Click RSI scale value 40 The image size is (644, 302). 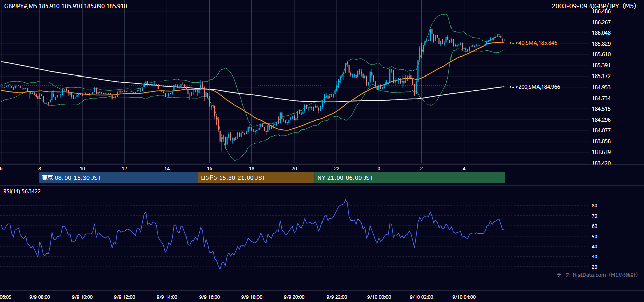coord(594,246)
